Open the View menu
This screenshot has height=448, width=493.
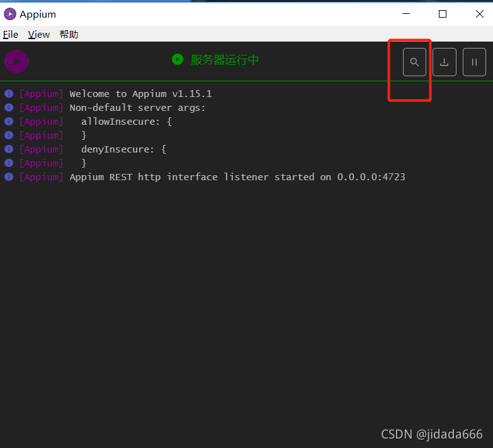[38, 34]
